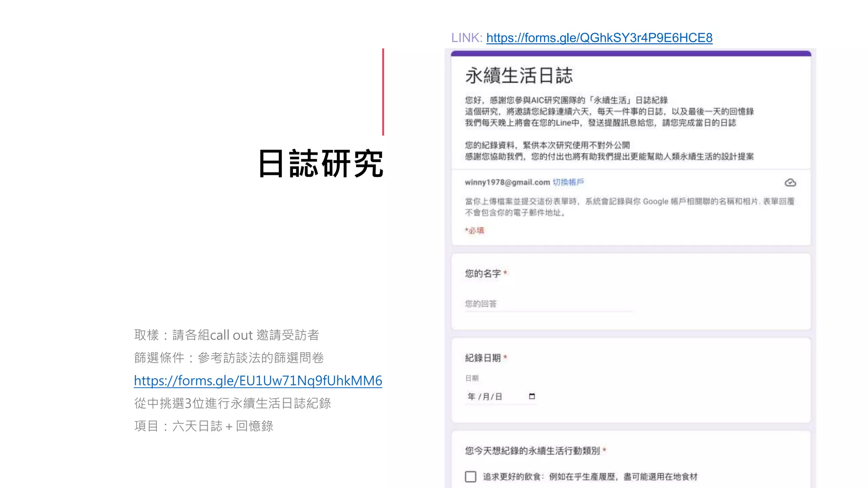Click the 年/月/日 date field
This screenshot has height=488, width=868.
click(x=501, y=396)
